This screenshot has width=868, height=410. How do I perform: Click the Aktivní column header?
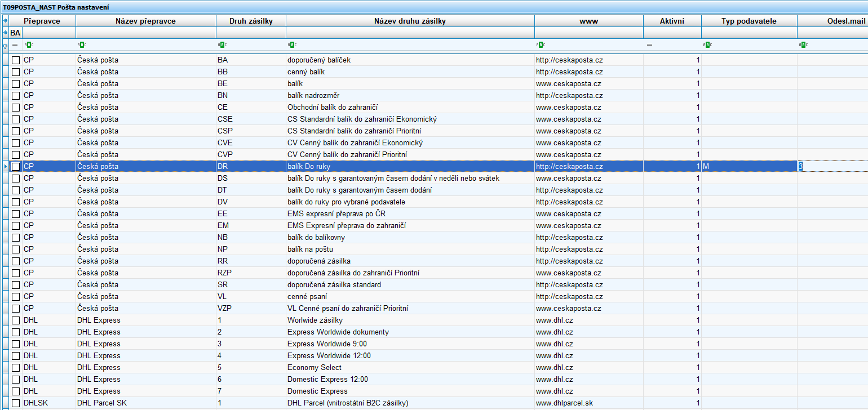click(672, 21)
